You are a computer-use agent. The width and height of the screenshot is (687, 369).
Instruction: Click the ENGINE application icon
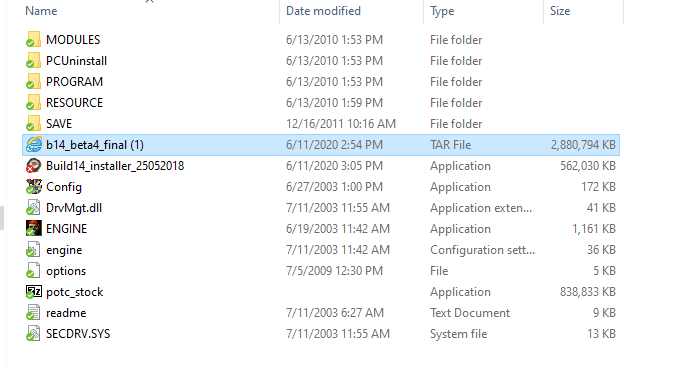[x=33, y=229]
